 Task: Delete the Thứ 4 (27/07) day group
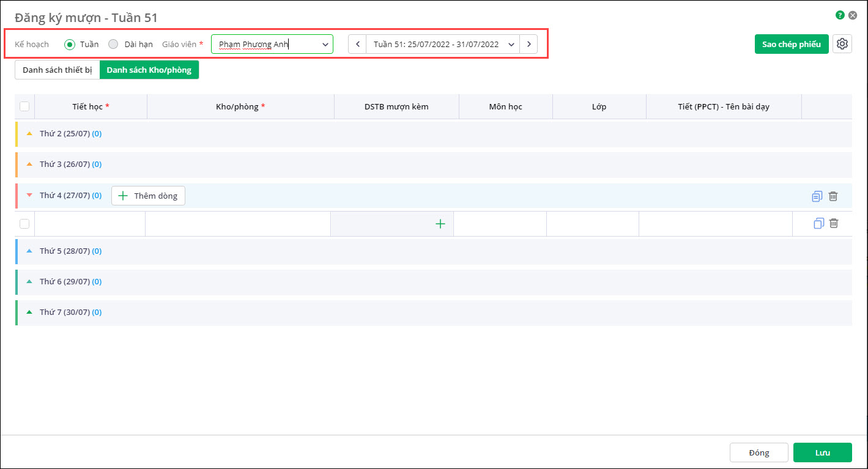click(833, 196)
